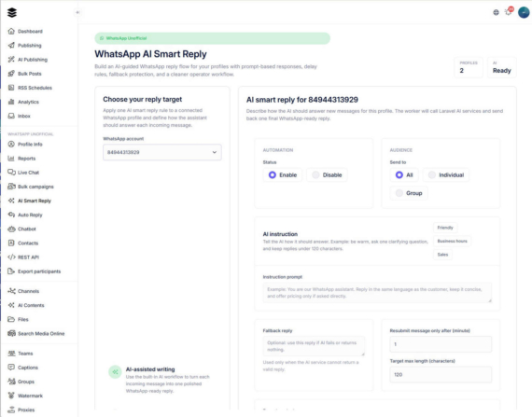Go to Auto Reply menu item

pyautogui.click(x=30, y=215)
